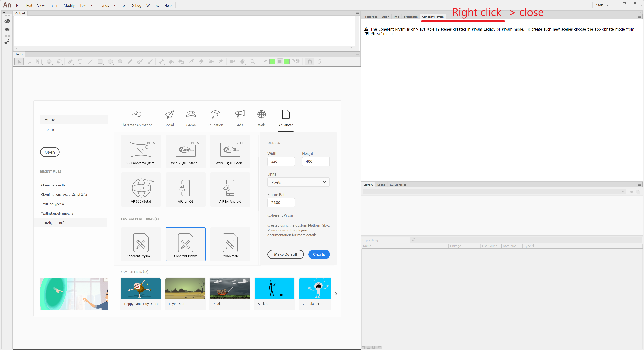Select the Pen tool

click(70, 62)
